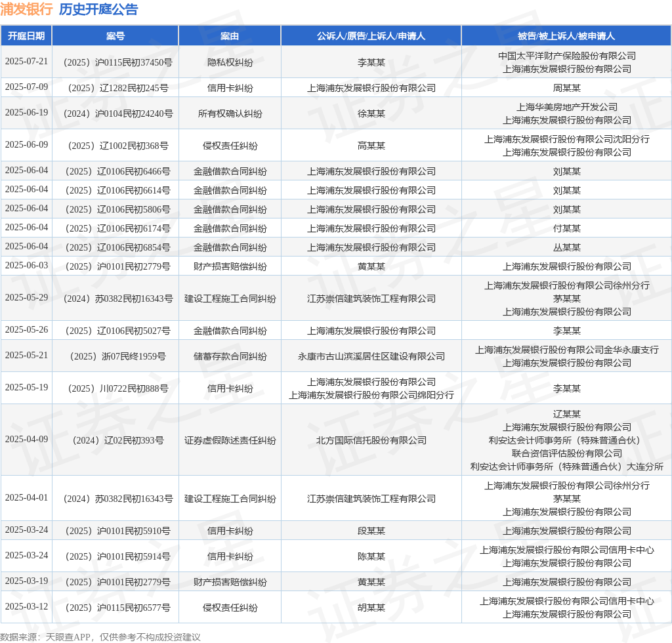This screenshot has width=672, height=643.
Task: Click plaintiff 陈某某
Action: pyautogui.click(x=371, y=557)
